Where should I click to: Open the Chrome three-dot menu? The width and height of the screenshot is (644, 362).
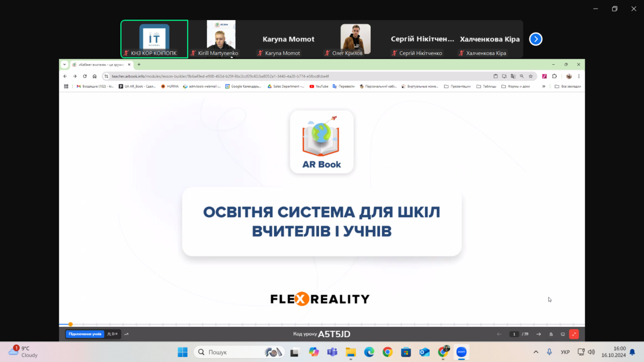pos(579,76)
